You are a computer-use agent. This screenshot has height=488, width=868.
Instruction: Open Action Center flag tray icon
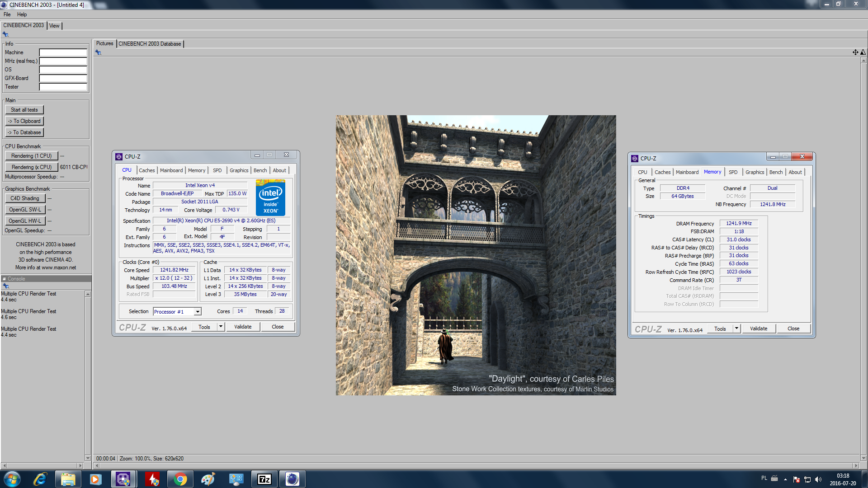click(797, 479)
